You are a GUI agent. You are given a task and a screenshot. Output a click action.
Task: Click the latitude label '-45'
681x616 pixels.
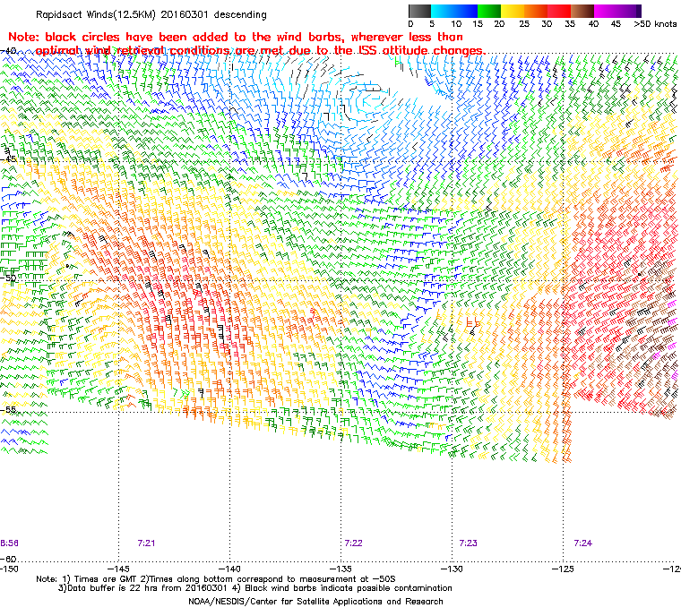point(8,158)
